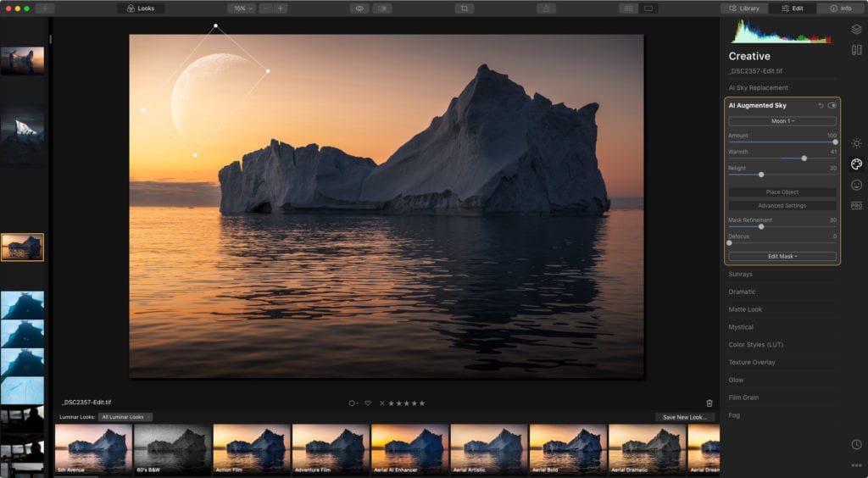The height and width of the screenshot is (478, 868).
Task: Open the Layers panel icon
Action: (856, 30)
